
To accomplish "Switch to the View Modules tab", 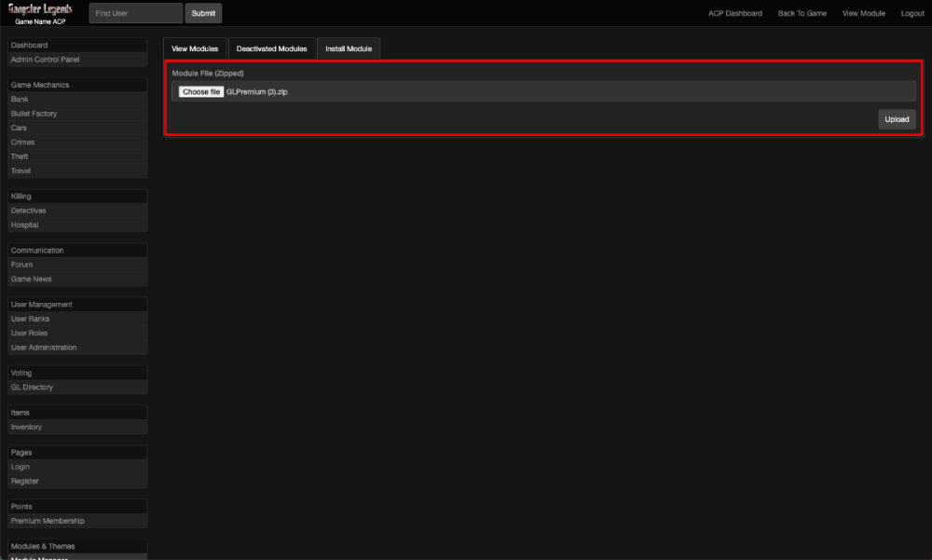I will tap(195, 48).
